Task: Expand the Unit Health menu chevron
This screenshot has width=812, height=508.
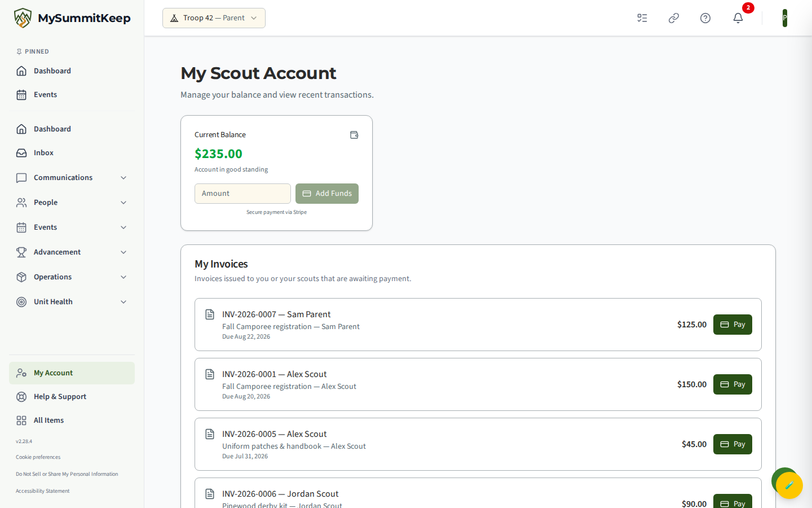Action: [x=123, y=302]
